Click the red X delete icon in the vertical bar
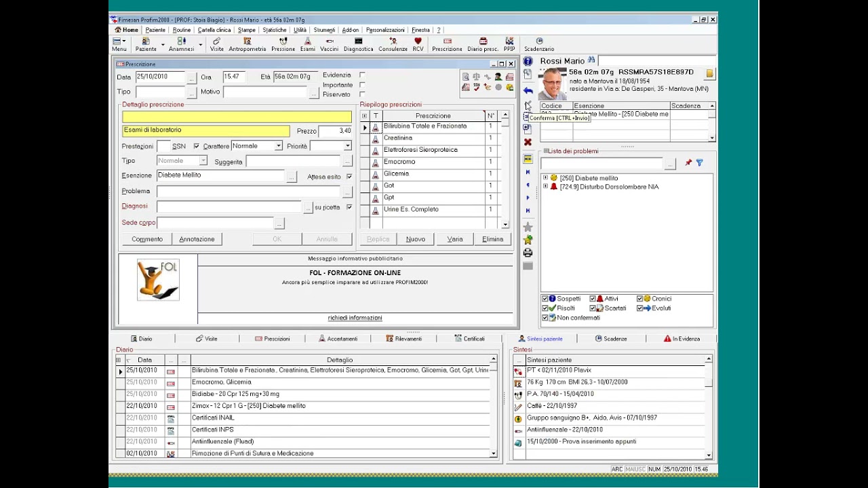The width and height of the screenshot is (868, 488). [528, 142]
